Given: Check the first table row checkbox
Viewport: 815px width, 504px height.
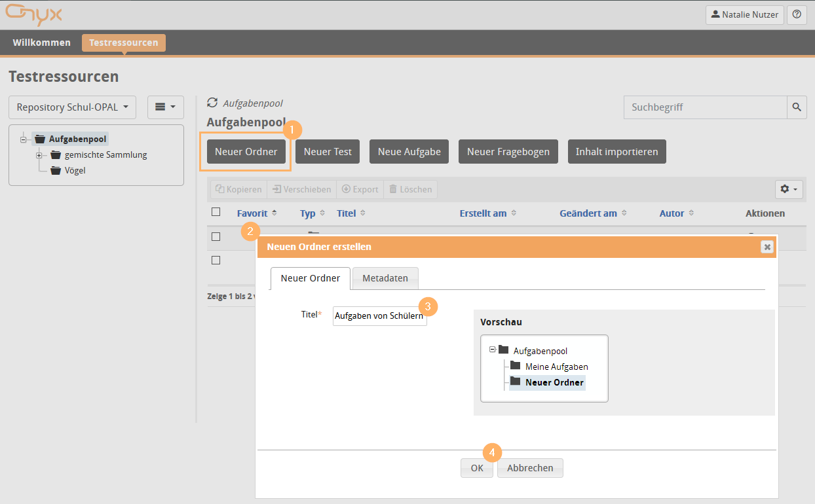Looking at the screenshot, I should click(216, 236).
